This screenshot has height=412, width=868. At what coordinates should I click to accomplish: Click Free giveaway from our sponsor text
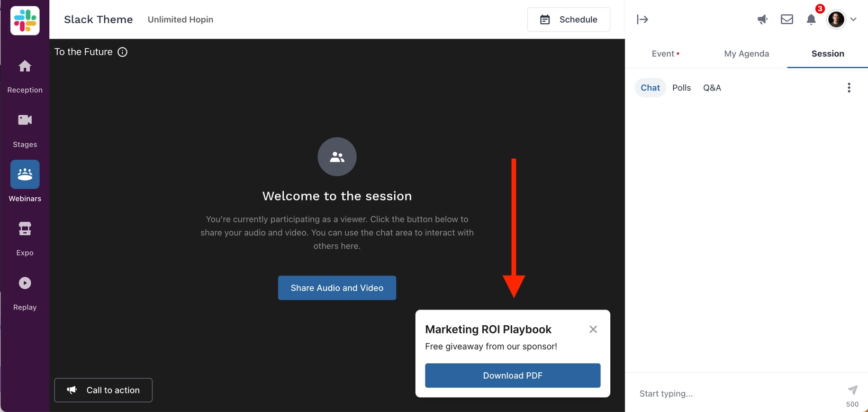(491, 346)
